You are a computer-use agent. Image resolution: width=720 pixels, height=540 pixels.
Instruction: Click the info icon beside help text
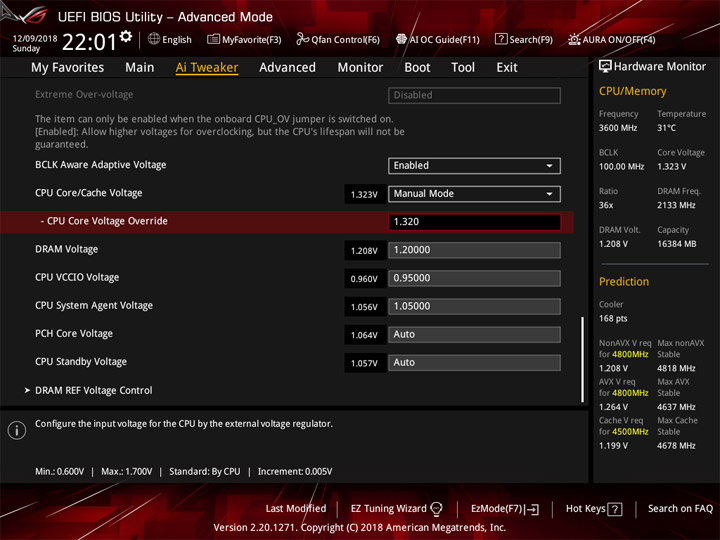tap(17, 430)
